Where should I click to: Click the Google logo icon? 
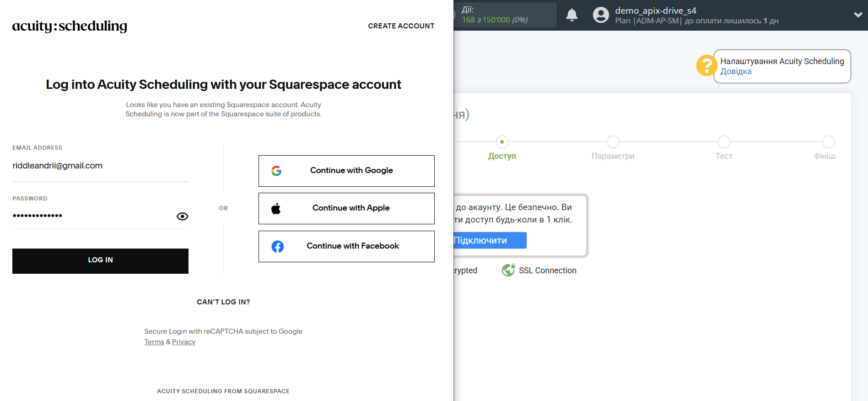tap(276, 171)
